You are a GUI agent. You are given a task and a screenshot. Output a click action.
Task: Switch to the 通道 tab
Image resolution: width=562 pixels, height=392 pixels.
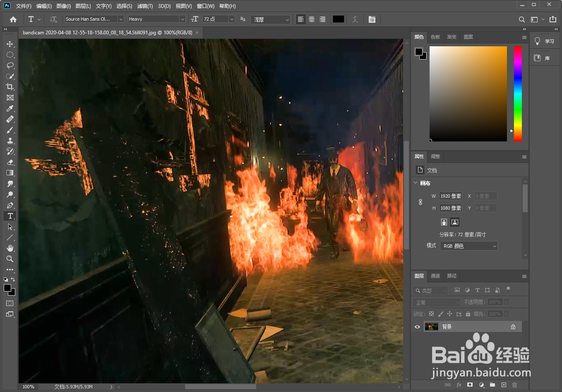tap(435, 276)
